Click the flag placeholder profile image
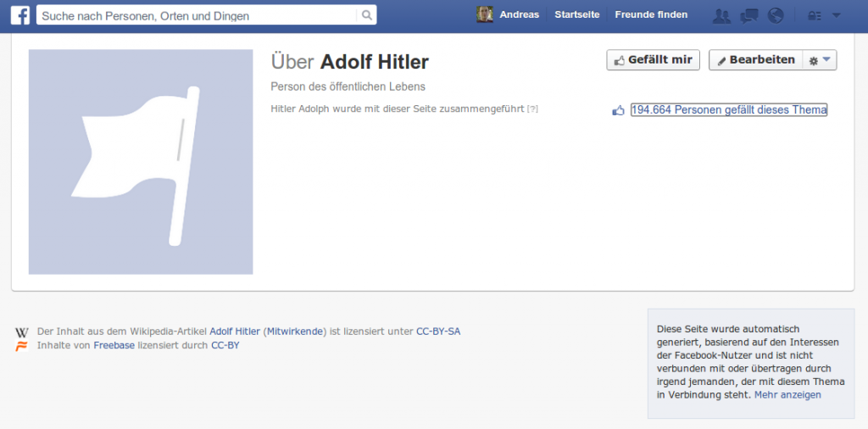The image size is (868, 429). pos(141,162)
